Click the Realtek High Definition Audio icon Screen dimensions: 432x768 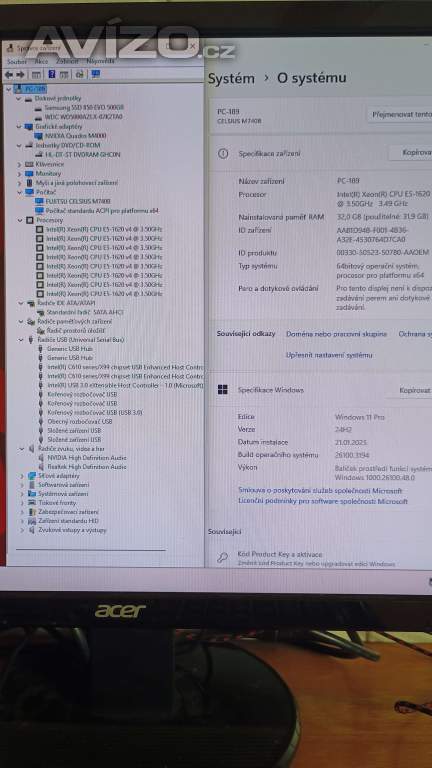[x=41, y=467]
